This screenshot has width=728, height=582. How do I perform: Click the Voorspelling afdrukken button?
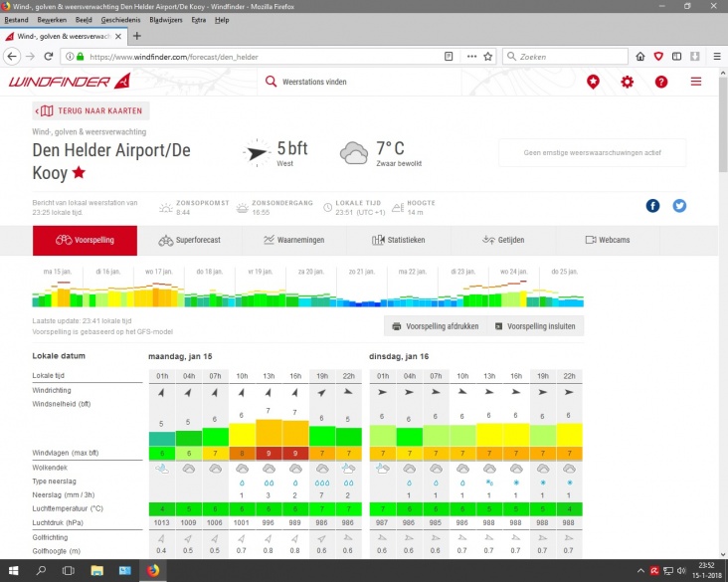click(x=436, y=325)
